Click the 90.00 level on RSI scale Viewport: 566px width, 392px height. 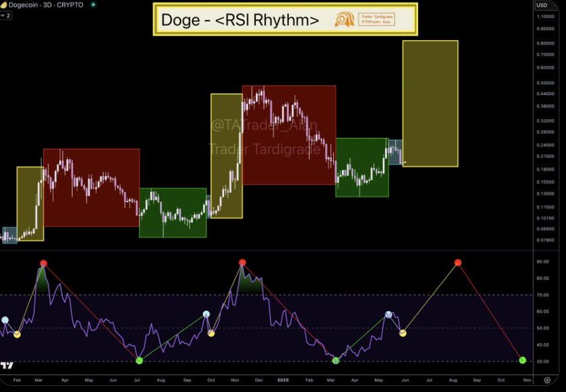click(543, 262)
